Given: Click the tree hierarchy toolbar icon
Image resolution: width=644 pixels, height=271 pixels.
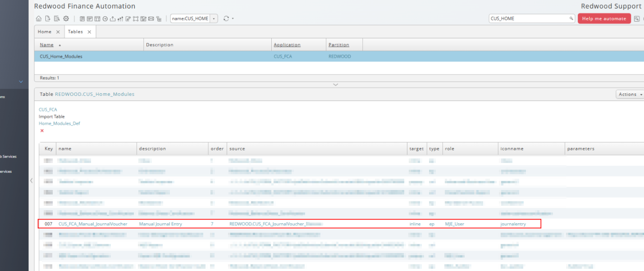Looking at the screenshot, I should (159, 18).
